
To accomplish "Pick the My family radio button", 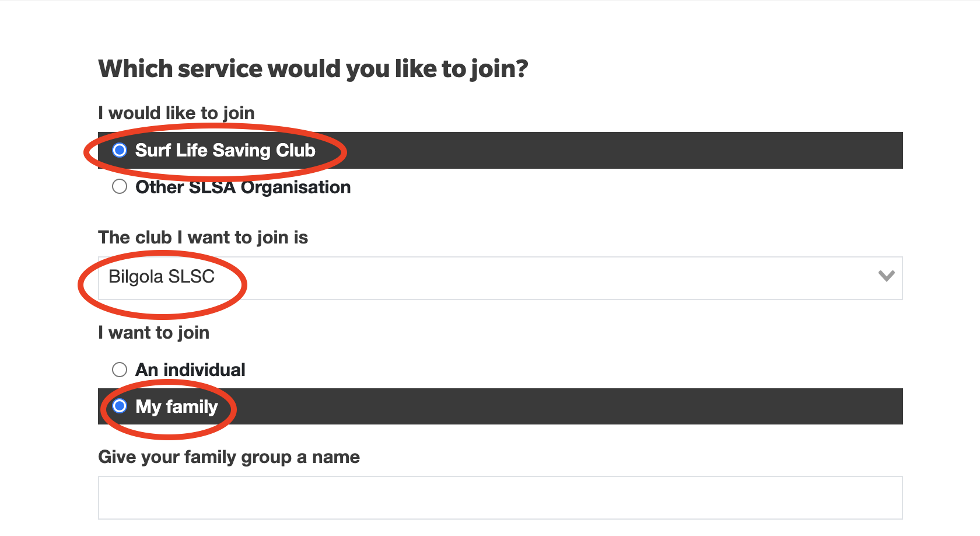I will click(x=120, y=406).
